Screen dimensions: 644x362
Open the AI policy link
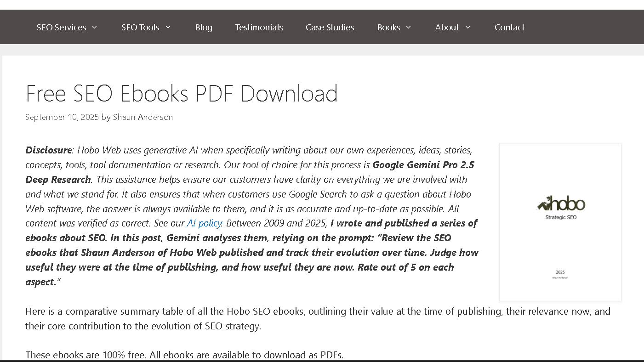point(204,223)
